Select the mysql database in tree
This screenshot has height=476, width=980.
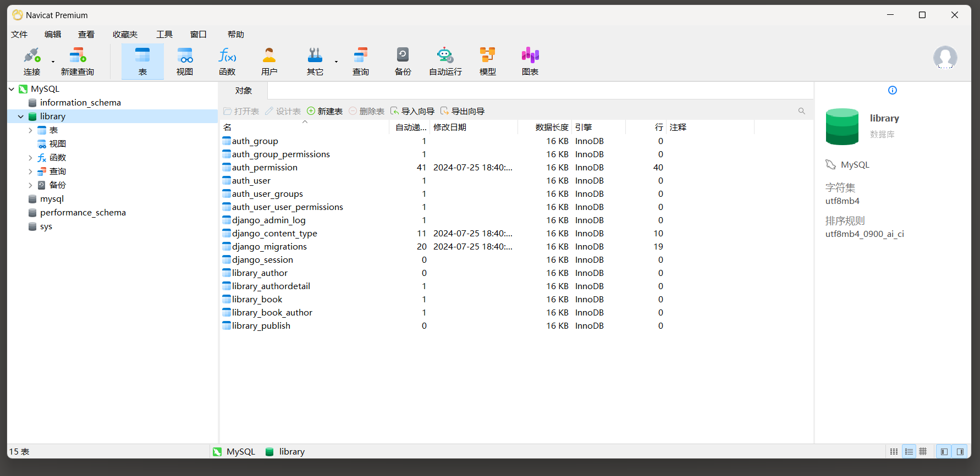pyautogui.click(x=52, y=199)
